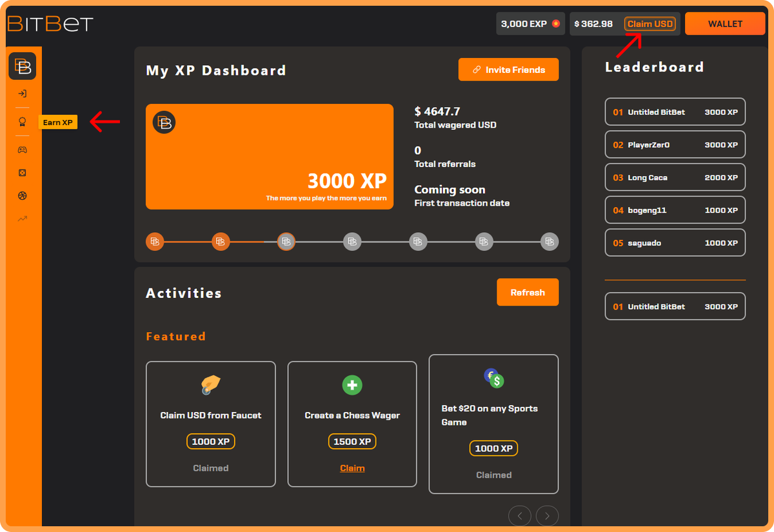Screen dimensions: 774x532
Task: Click the sidebar login arrow icon
Action: (x=23, y=94)
